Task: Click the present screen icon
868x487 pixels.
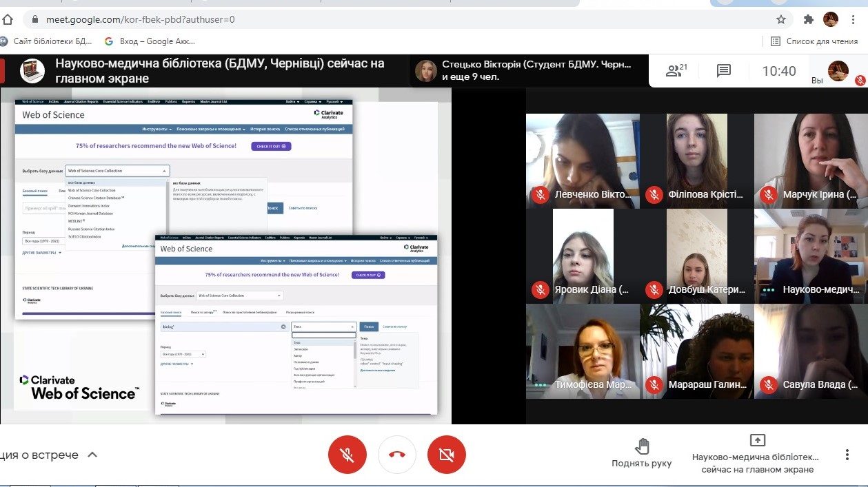Action: pos(757,440)
